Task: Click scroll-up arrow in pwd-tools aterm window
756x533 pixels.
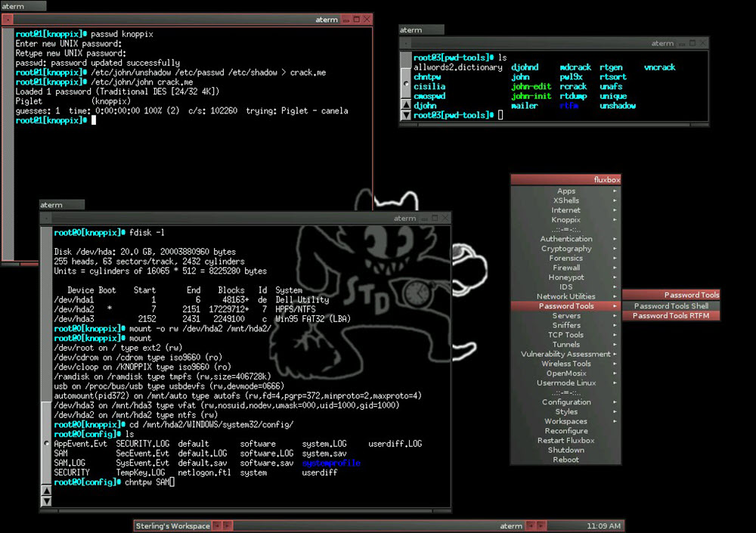Action: point(406,104)
